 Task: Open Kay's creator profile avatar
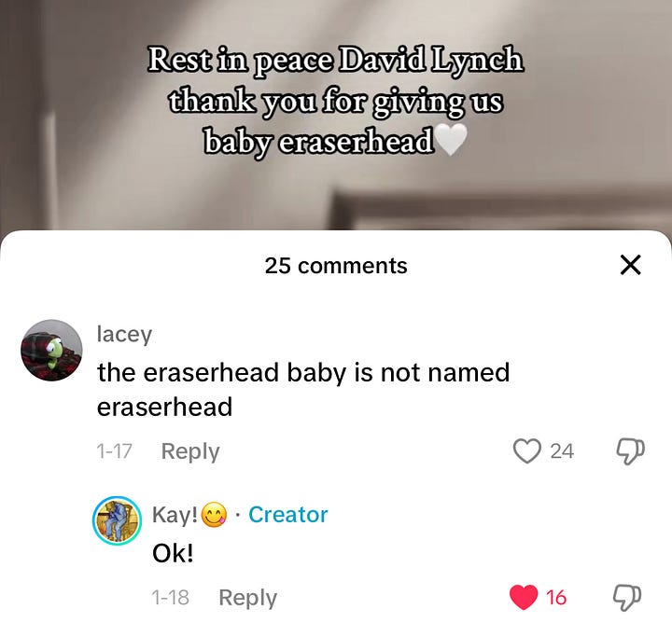[x=117, y=520]
